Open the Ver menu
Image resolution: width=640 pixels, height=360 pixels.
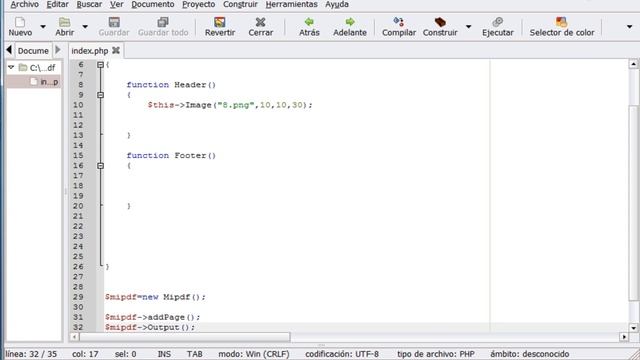(x=116, y=4)
